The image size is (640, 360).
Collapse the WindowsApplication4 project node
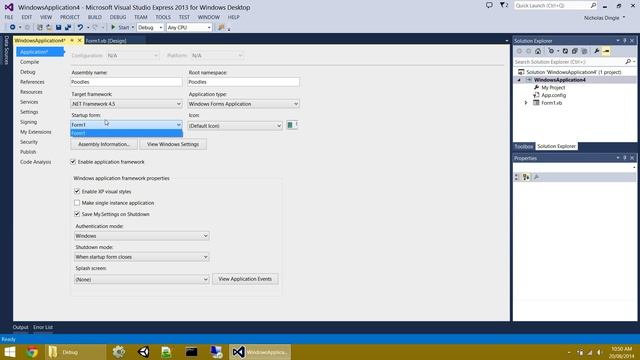(519, 80)
